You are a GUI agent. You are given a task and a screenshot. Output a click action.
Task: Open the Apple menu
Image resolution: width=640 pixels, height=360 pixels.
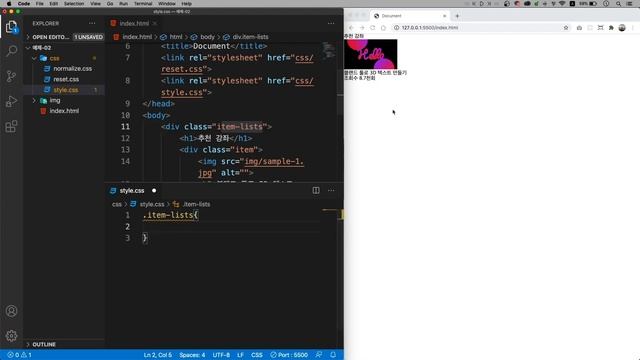[x=9, y=3]
